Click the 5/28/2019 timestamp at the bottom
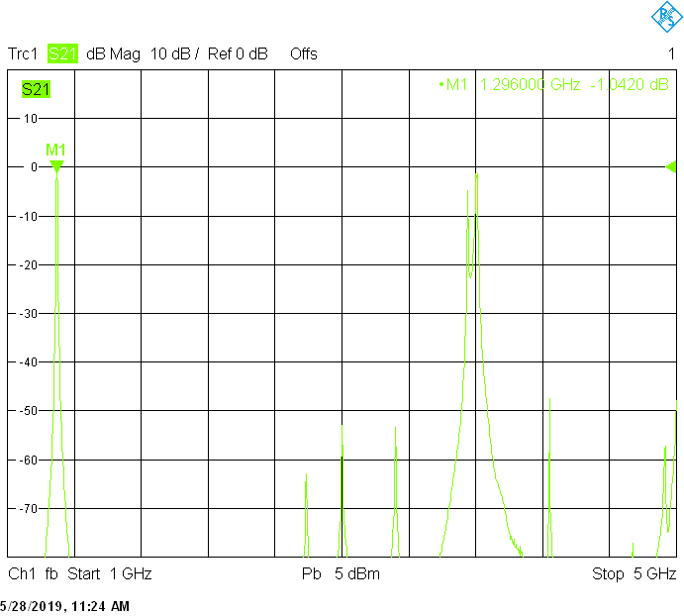684x616 pixels. (x=64, y=605)
